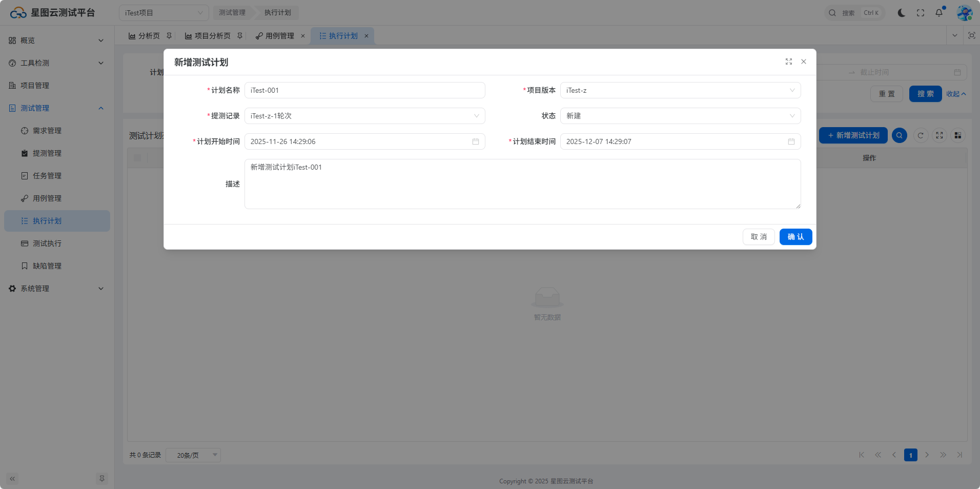Click the notification bell icon
The height and width of the screenshot is (489, 980).
pyautogui.click(x=939, y=13)
